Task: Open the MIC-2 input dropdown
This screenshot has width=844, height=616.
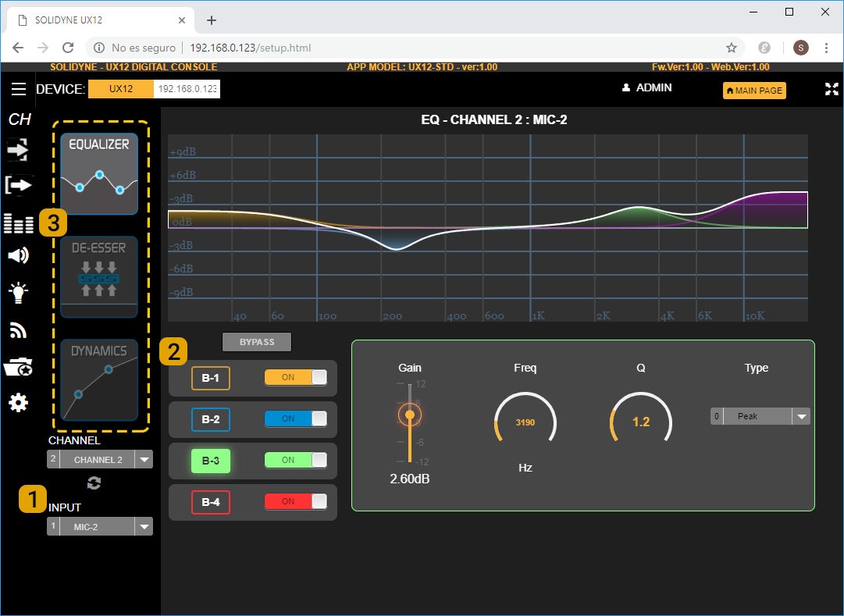Action: [x=146, y=526]
